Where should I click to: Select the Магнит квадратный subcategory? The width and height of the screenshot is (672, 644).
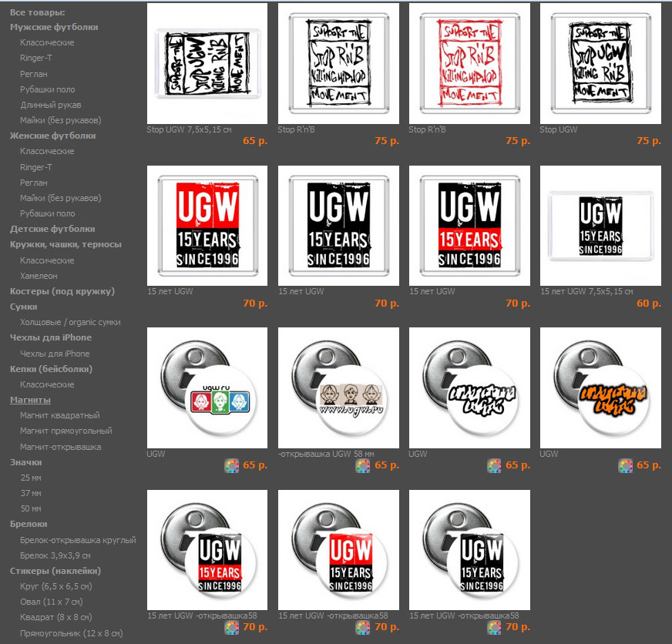point(59,415)
